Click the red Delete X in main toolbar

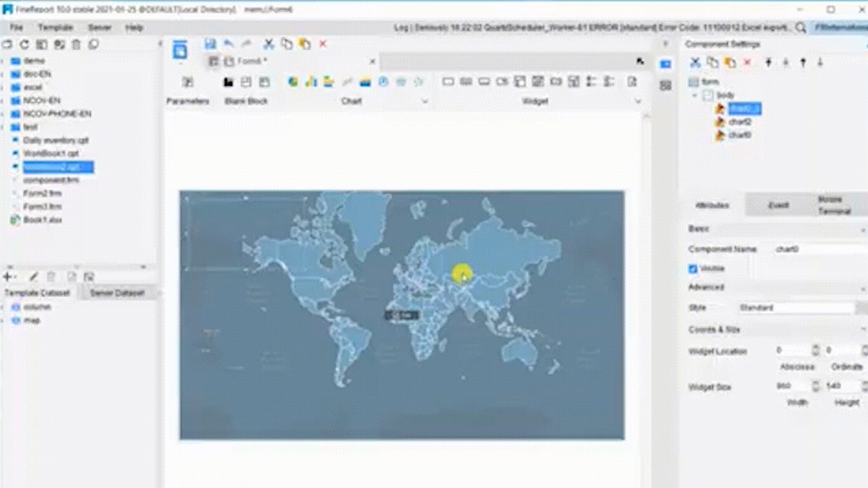tap(323, 44)
